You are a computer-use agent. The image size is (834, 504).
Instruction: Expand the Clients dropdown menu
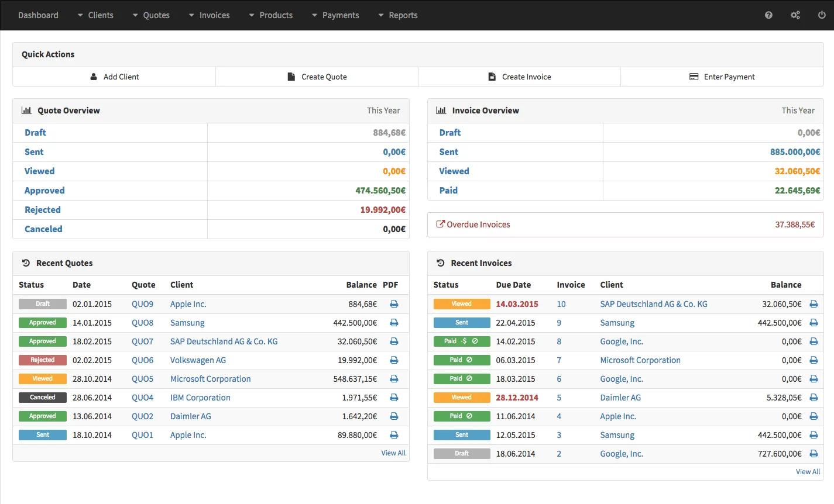click(x=100, y=15)
